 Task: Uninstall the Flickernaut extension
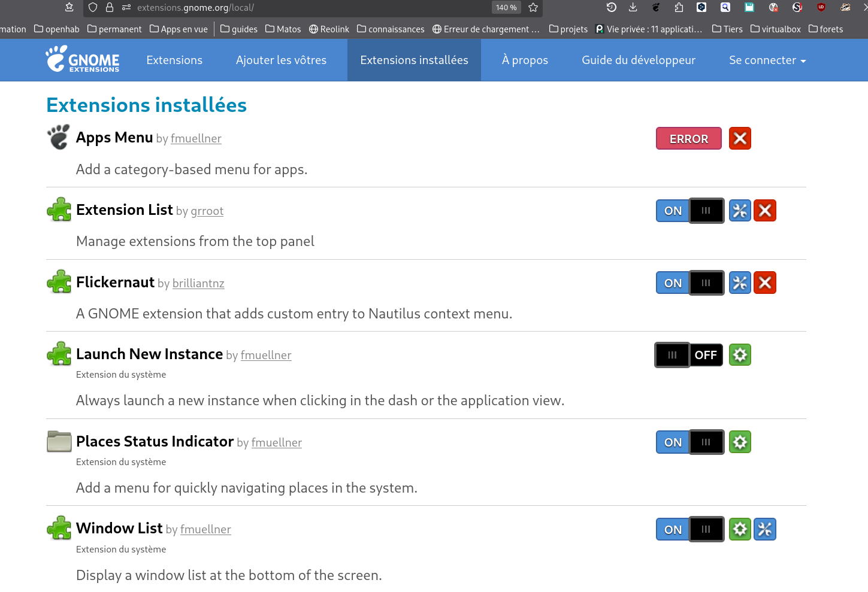click(x=765, y=283)
